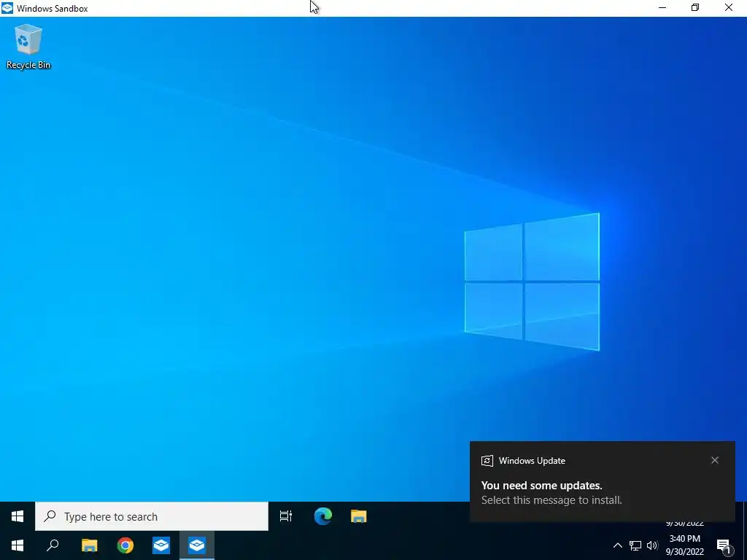Image resolution: width=747 pixels, height=560 pixels.
Task: Open File Explorer on the host taskbar
Action: tap(89, 545)
